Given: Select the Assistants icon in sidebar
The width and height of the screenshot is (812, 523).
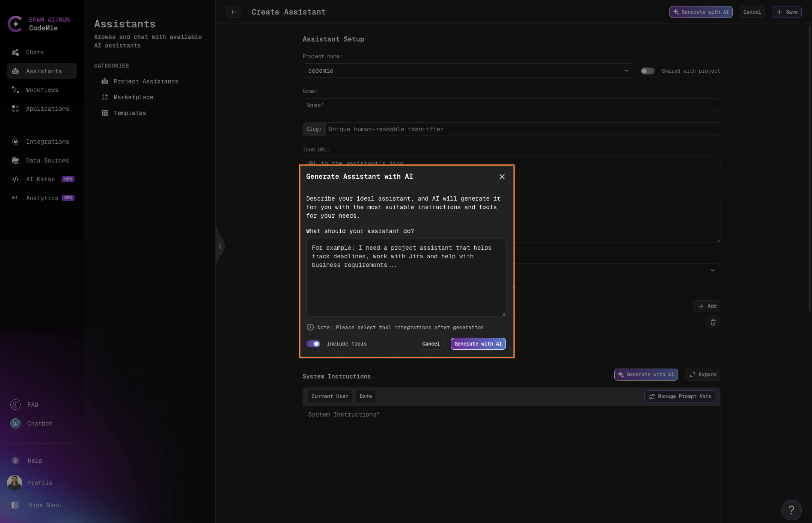Looking at the screenshot, I should pos(15,71).
